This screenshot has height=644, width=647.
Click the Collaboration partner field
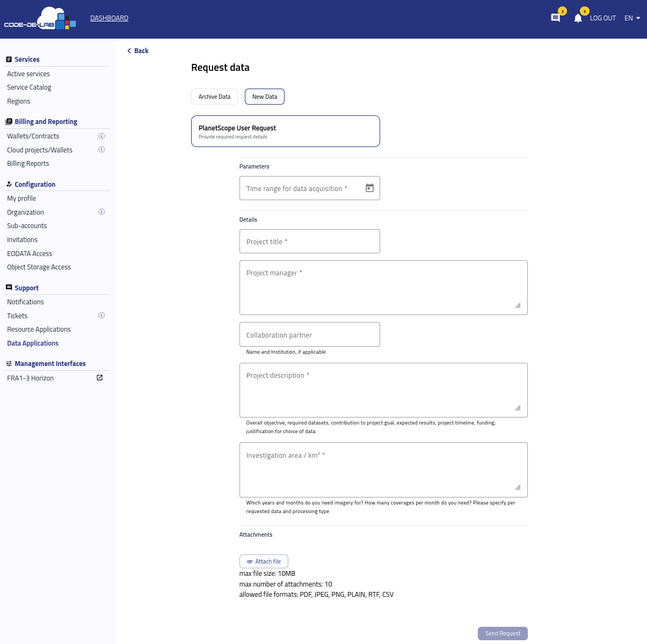310,334
